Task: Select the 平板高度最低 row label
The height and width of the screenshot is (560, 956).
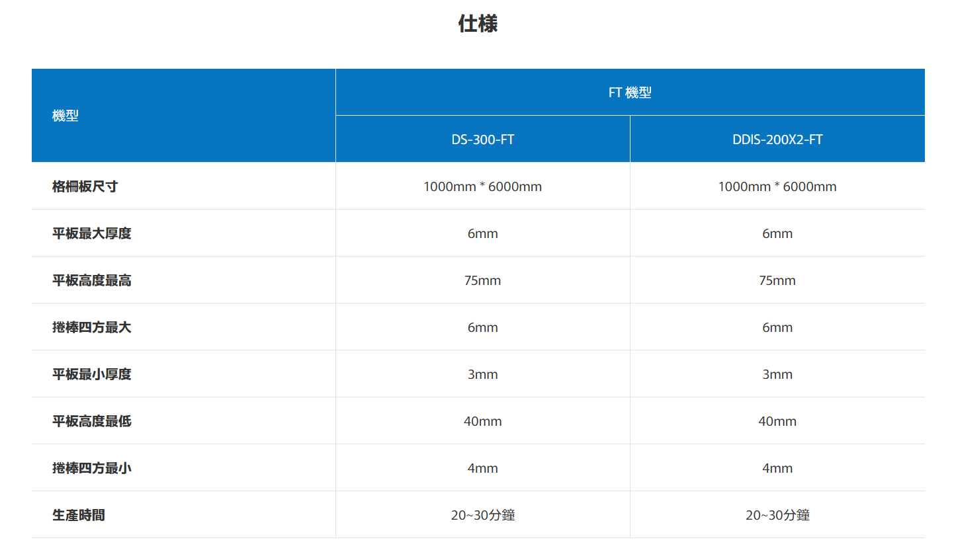Action: tap(92, 421)
